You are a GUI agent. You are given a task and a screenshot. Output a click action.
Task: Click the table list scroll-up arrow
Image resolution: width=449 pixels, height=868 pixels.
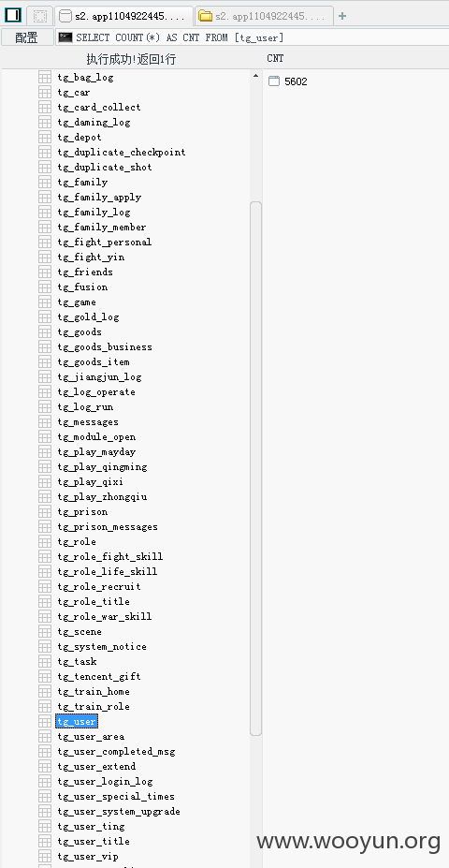coord(255,76)
